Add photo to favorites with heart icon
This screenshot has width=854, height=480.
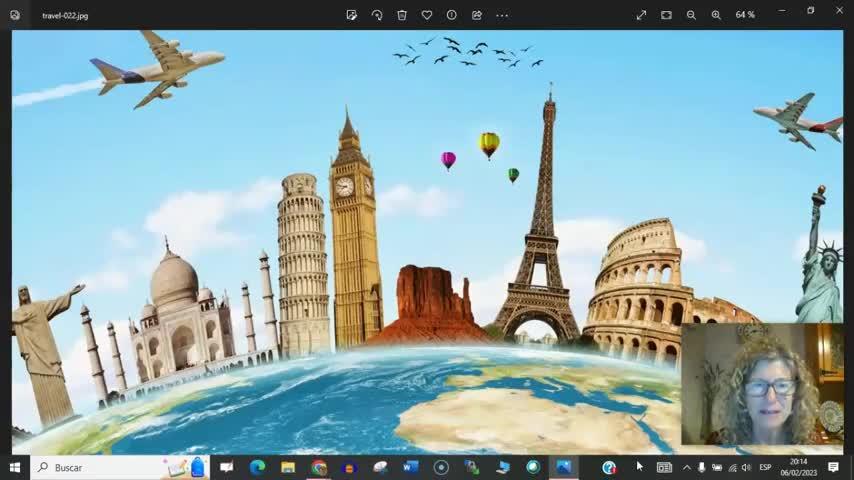tap(427, 15)
